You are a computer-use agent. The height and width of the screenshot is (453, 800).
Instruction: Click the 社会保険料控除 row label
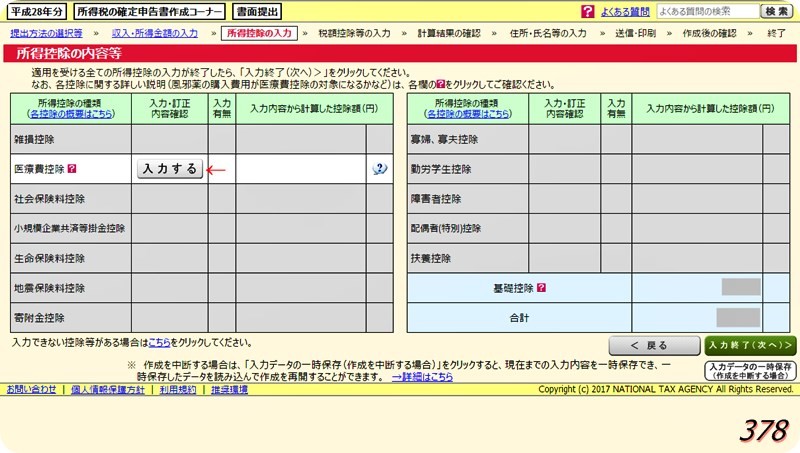[x=49, y=198]
